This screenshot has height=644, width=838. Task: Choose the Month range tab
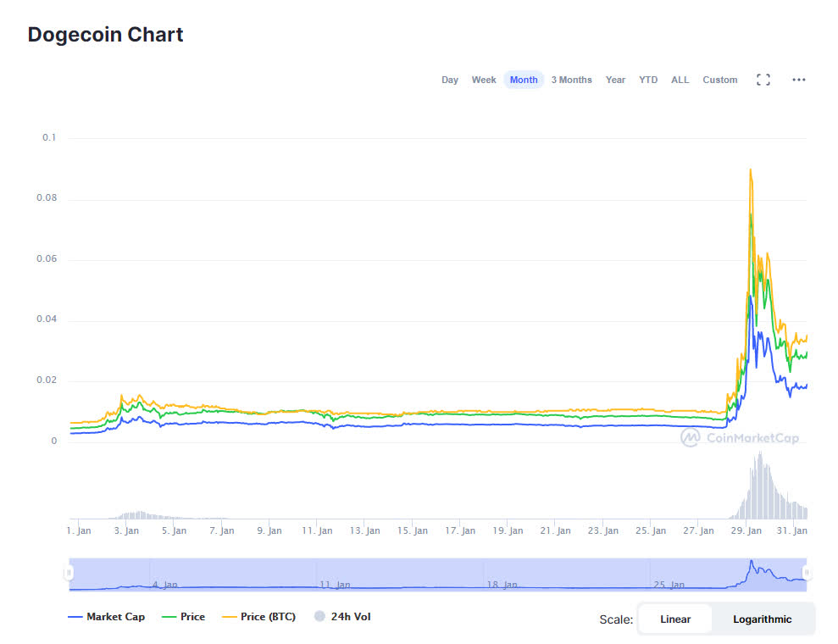pyautogui.click(x=524, y=80)
